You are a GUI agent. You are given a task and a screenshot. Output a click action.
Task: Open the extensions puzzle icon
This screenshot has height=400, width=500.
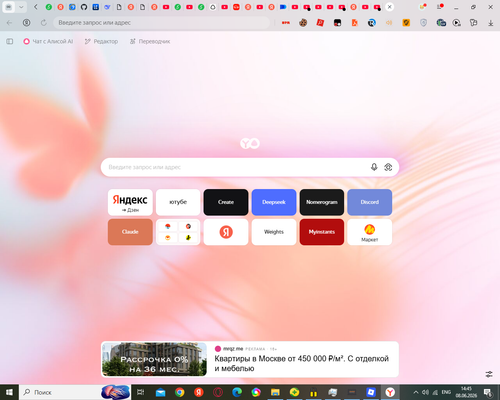473,23
